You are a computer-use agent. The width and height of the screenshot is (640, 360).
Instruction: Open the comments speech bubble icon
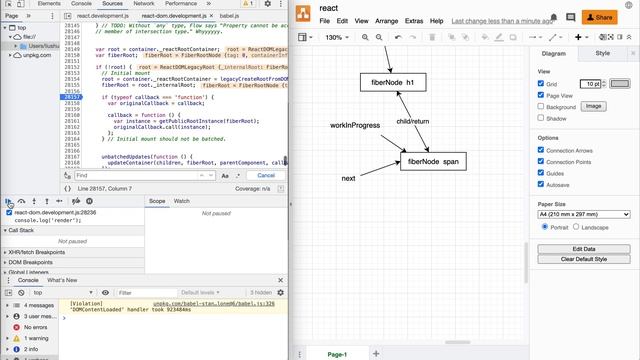click(x=571, y=17)
